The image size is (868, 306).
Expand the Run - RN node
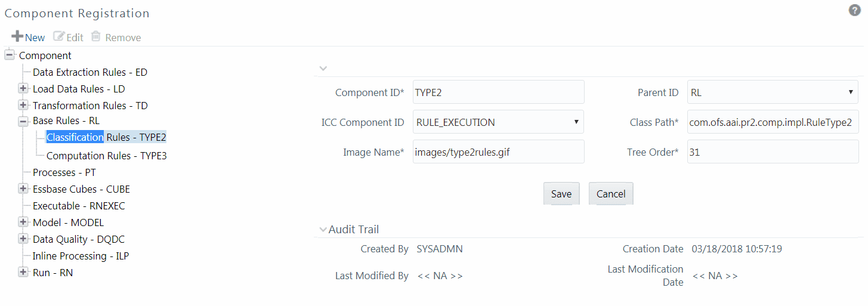point(23,272)
